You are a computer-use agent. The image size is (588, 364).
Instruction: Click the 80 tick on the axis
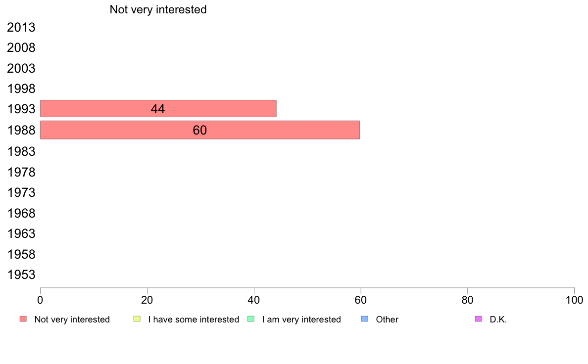pyautogui.click(x=467, y=300)
